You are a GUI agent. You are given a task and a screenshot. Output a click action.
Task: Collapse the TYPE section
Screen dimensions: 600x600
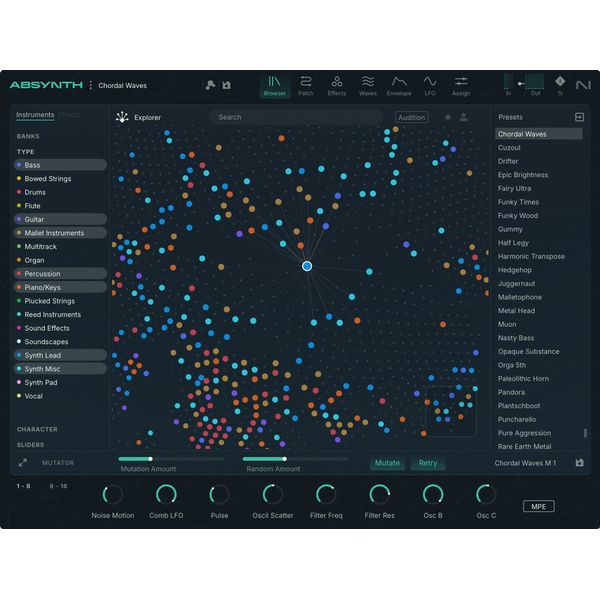point(25,152)
